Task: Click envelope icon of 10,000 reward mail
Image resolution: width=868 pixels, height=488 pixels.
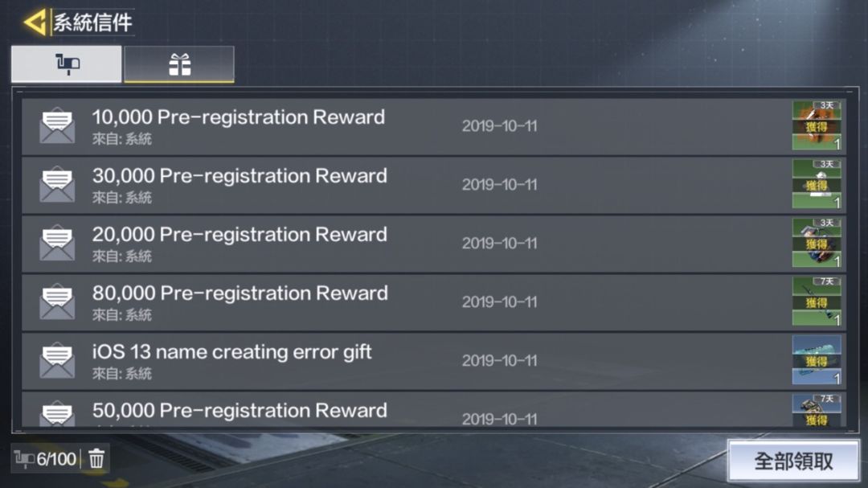Action: coord(57,126)
